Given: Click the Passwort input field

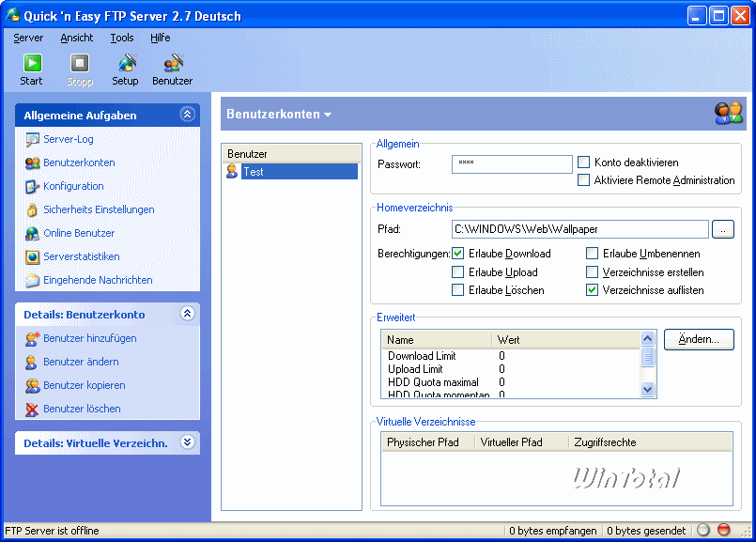Looking at the screenshot, I should (x=512, y=164).
